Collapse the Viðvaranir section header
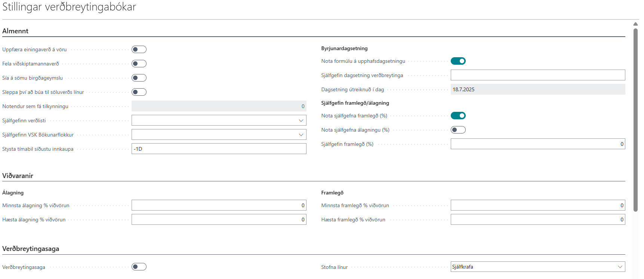 18,176
